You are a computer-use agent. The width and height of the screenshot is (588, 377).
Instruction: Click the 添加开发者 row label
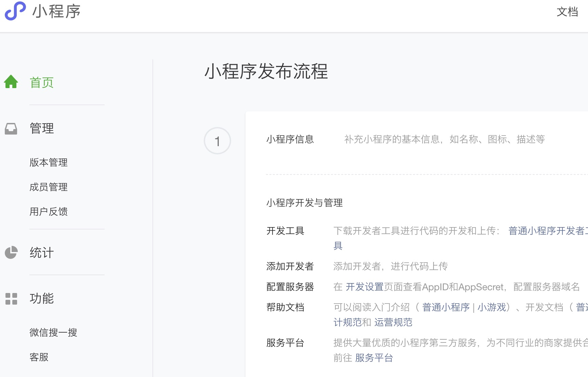290,266
